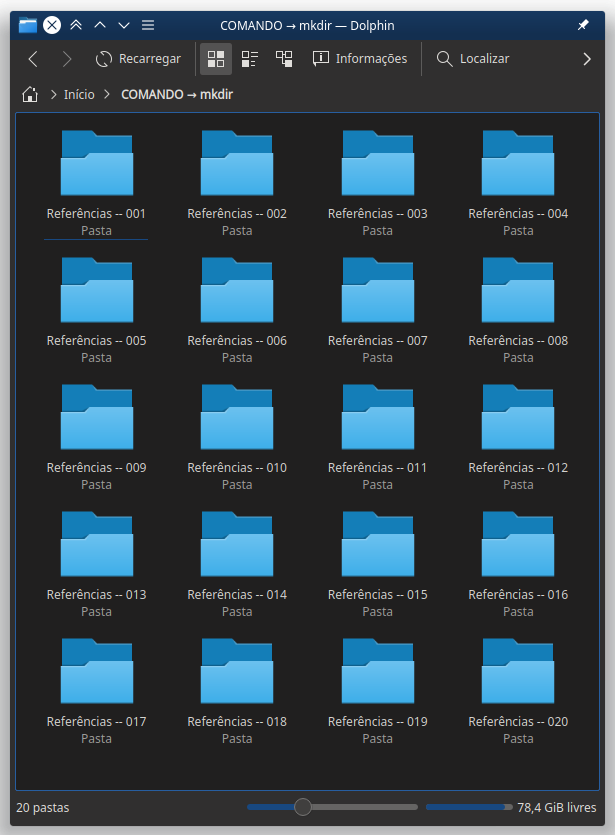Expand the toolbar overflow chevron
Screen dimensions: 615x835
(x=587, y=59)
